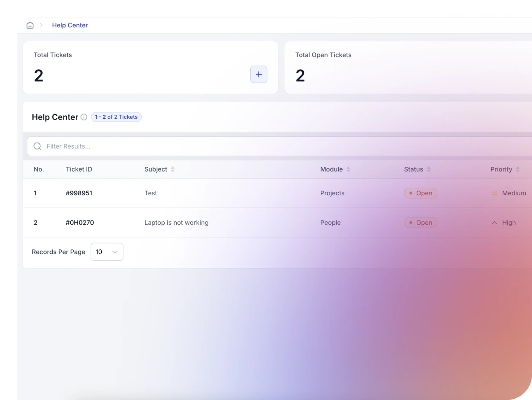Viewport: 532px width, 400px height.
Task: Click the High priority label
Action: point(508,223)
